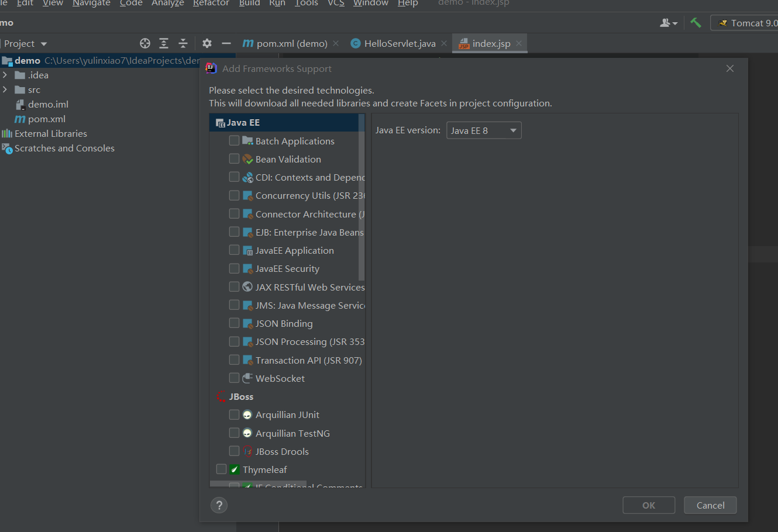778x532 pixels.
Task: Click the help question mark button
Action: [x=219, y=505]
